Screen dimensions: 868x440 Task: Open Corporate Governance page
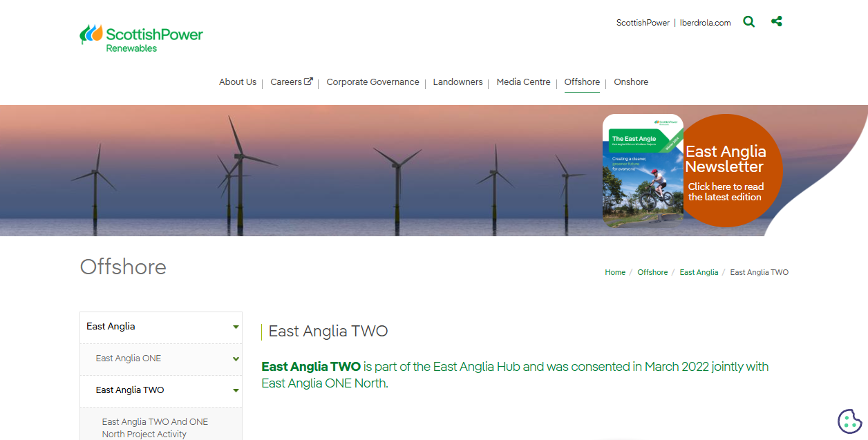pyautogui.click(x=372, y=82)
